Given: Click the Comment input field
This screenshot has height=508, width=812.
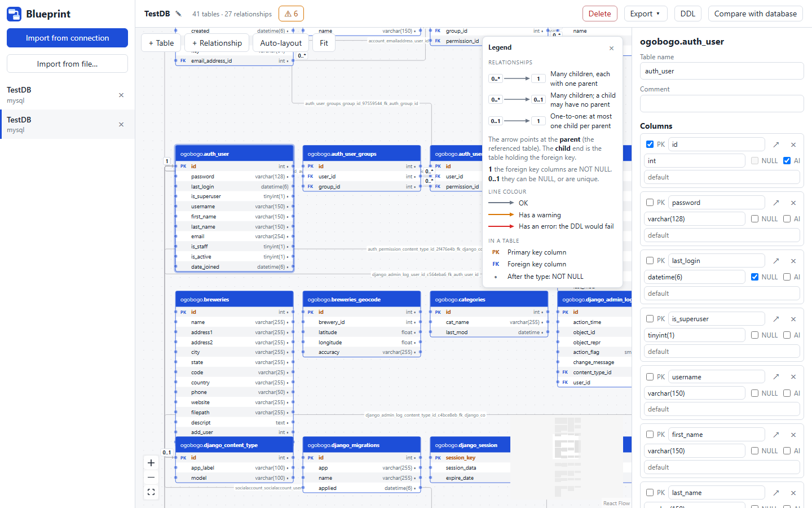Looking at the screenshot, I should pyautogui.click(x=722, y=103).
